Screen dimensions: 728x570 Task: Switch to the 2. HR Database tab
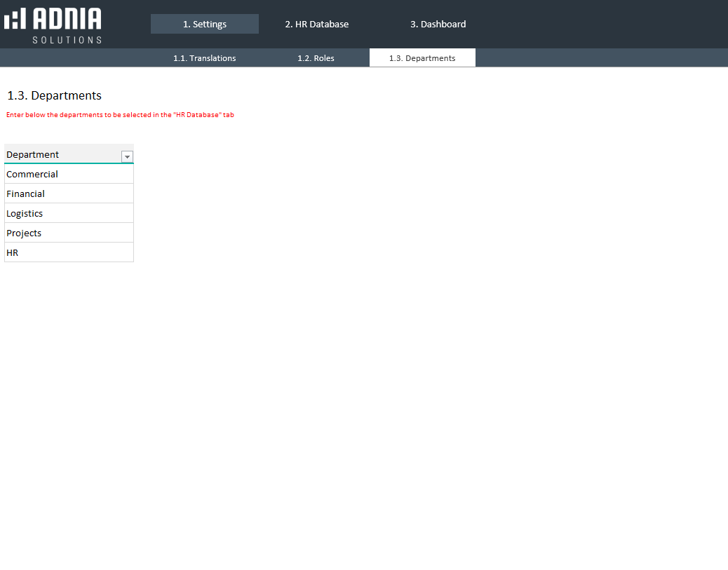coord(316,24)
